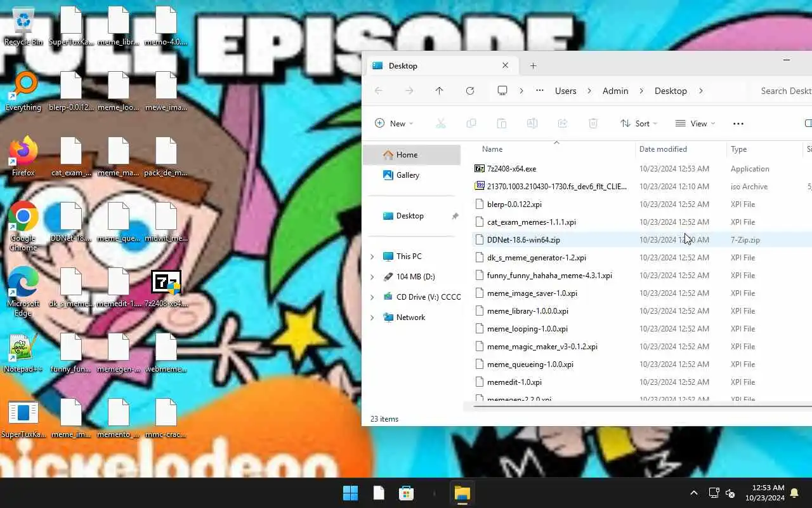Click the monitor icon in the address bar
The width and height of the screenshot is (812, 508).
click(x=502, y=91)
